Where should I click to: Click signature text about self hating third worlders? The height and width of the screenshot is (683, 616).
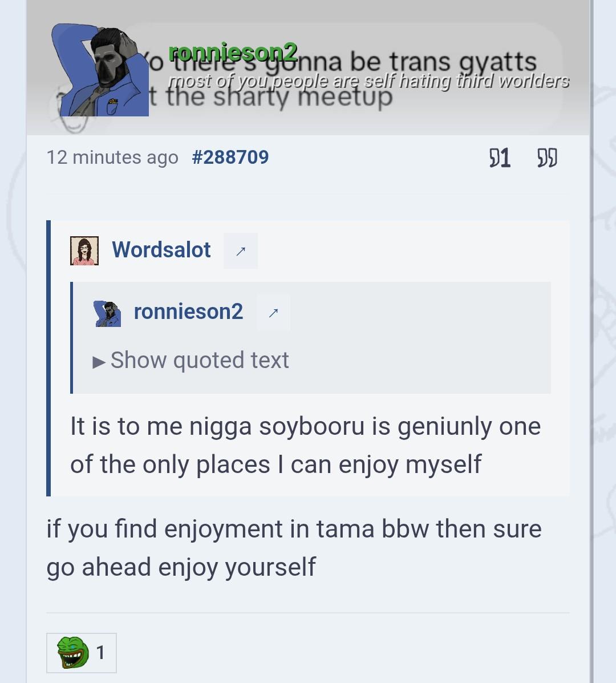point(368,81)
